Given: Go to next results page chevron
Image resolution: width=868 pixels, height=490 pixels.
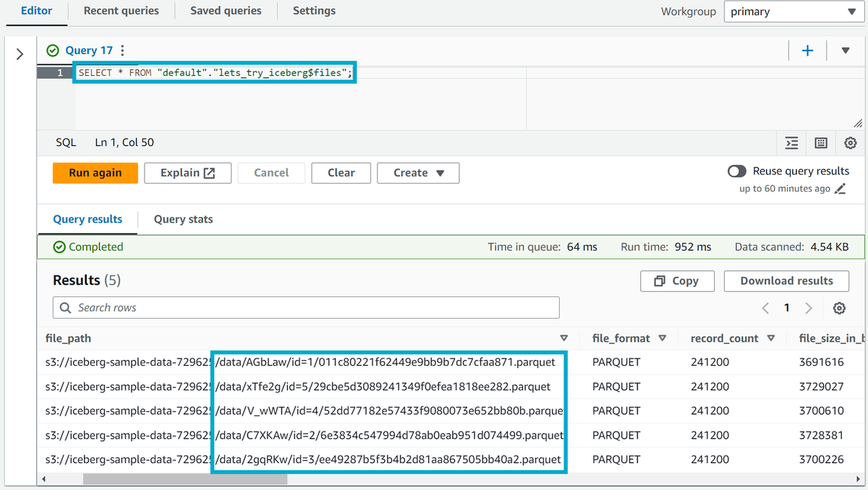Looking at the screenshot, I should tap(809, 307).
